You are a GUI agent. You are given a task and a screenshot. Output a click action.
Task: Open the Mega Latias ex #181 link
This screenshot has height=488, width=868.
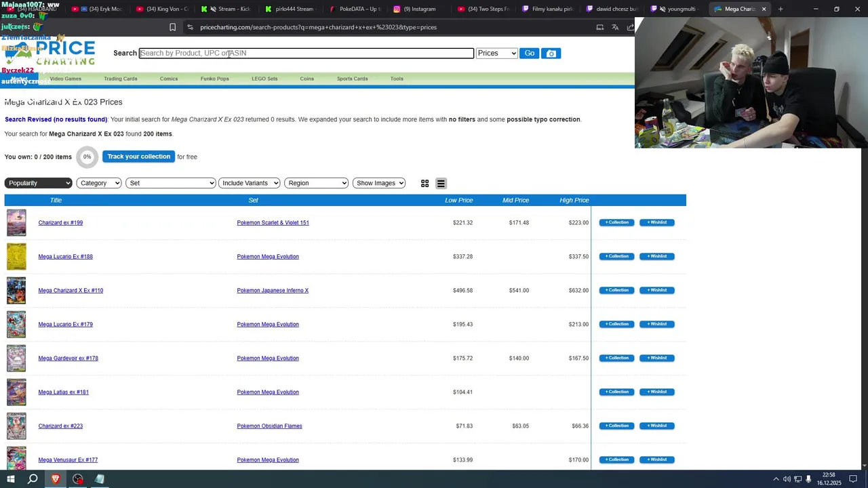click(x=64, y=392)
